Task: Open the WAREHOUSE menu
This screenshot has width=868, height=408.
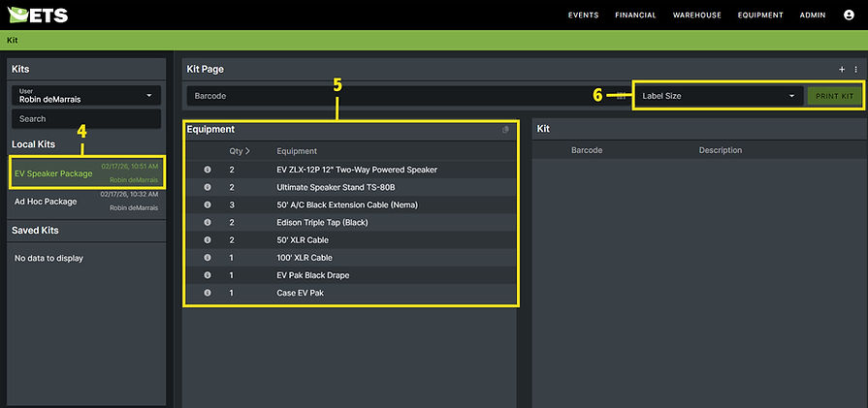Action: click(697, 16)
